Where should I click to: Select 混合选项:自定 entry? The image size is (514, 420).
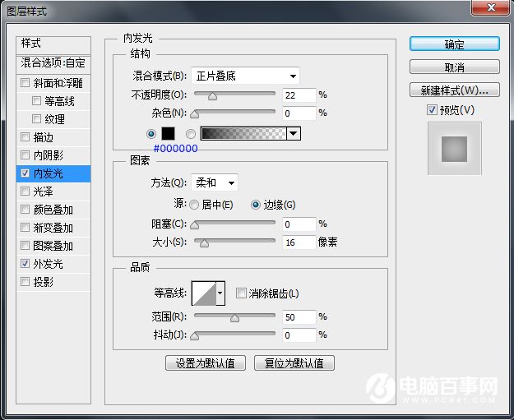pos(53,63)
